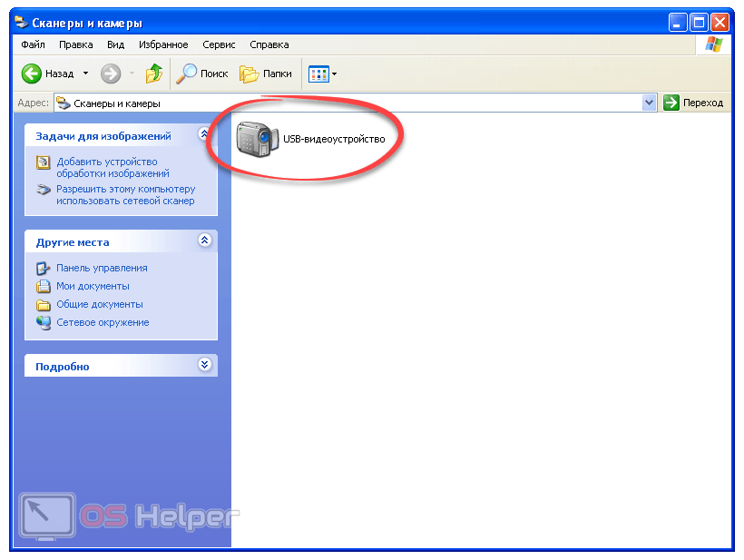The width and height of the screenshot is (744, 560).
Task: Click the Forward arrow toolbar button
Action: click(111, 74)
